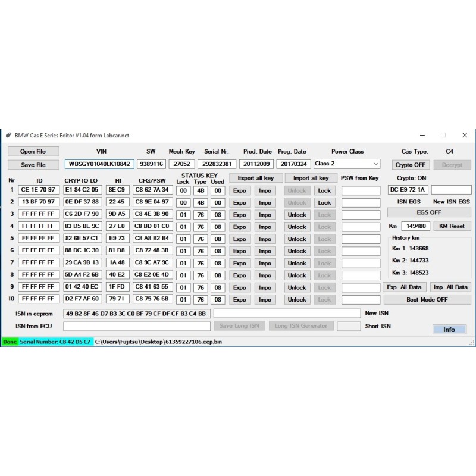The image size is (476, 476).
Task: Select the Prod. Date field 20112009
Action: point(256,164)
